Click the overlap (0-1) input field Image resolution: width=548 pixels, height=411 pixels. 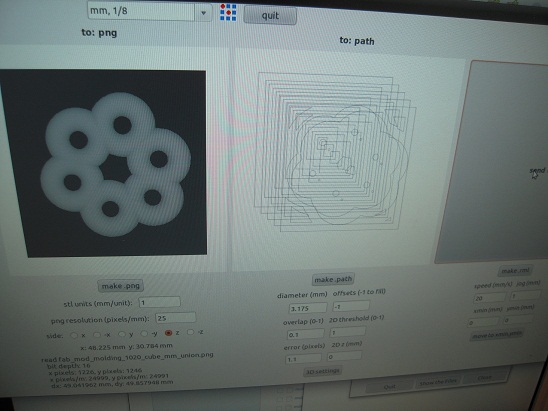click(x=305, y=334)
